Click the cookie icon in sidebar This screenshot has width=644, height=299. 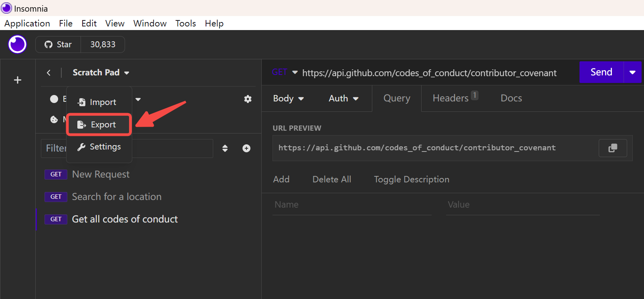point(54,119)
